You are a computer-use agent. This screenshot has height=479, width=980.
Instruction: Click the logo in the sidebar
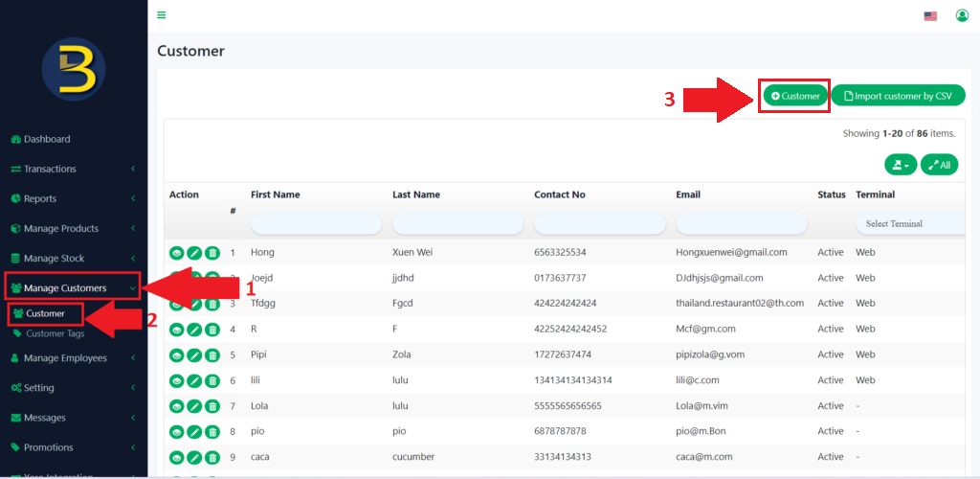point(74,70)
